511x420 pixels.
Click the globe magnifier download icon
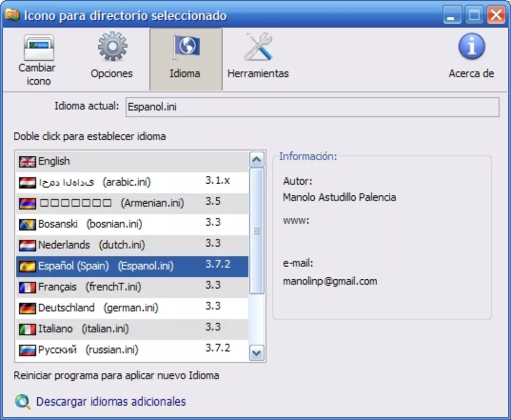tap(23, 402)
